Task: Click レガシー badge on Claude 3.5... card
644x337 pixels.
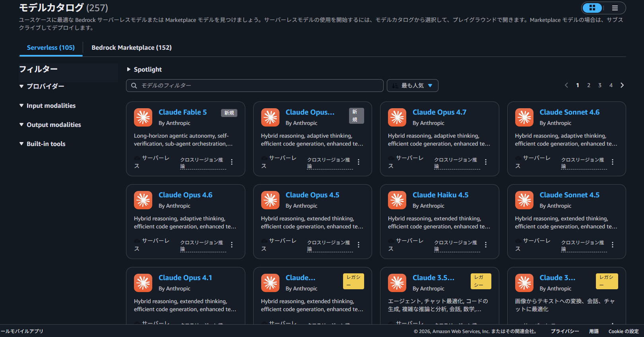Action: [481, 281]
